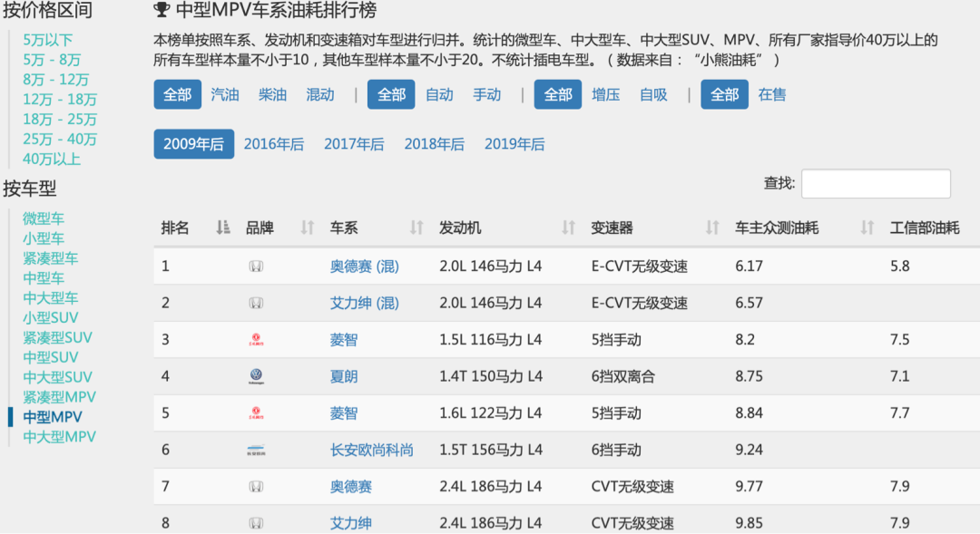Open the 微型车 category
The height and width of the screenshot is (534, 980).
pyautogui.click(x=44, y=218)
